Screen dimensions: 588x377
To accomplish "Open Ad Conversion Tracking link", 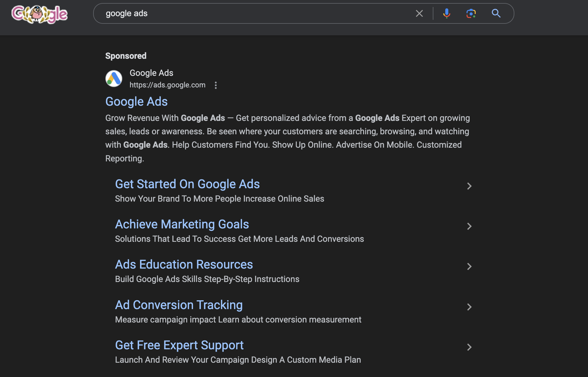I will coord(179,305).
